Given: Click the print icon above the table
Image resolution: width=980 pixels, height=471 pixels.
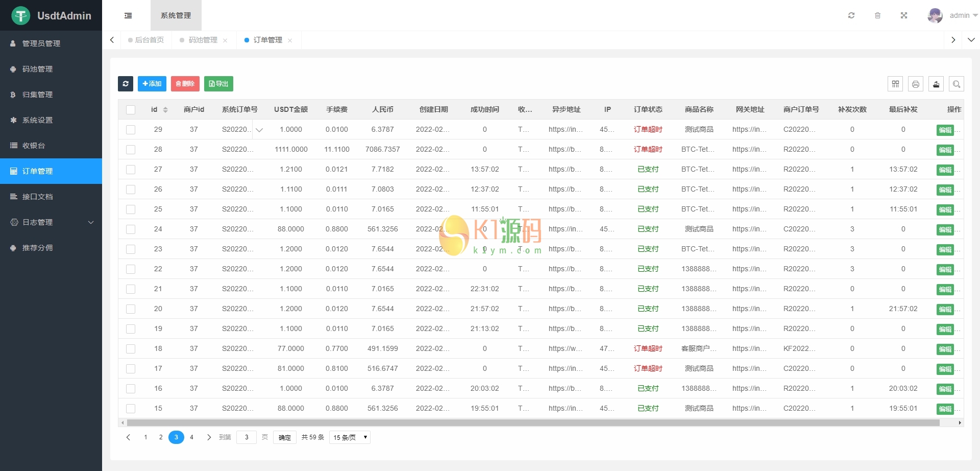Looking at the screenshot, I should tap(916, 84).
